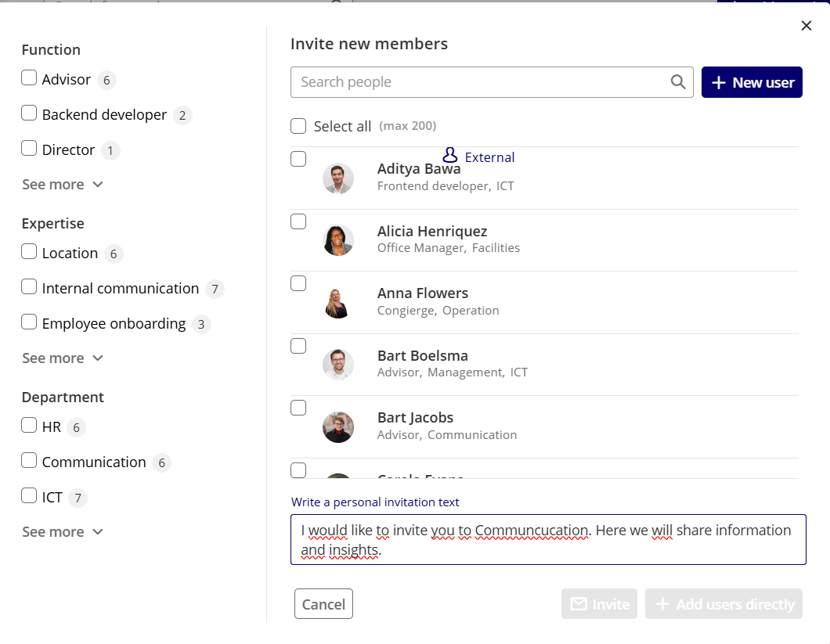Viewport: 830px width, 644px height.
Task: Click Alicia Henriquez's avatar
Action: pos(338,240)
